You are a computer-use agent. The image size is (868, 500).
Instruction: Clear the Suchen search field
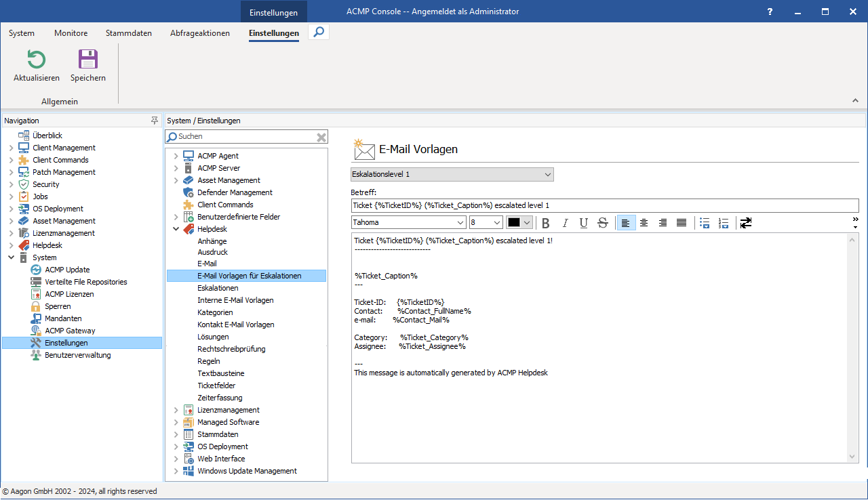[321, 137]
